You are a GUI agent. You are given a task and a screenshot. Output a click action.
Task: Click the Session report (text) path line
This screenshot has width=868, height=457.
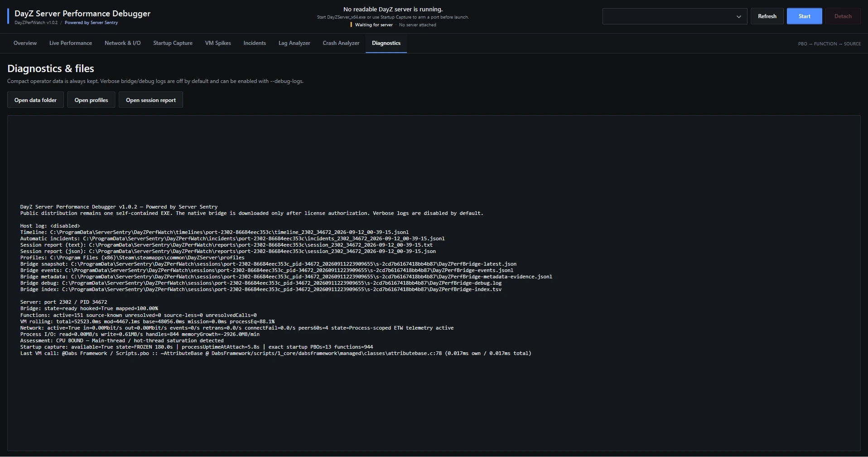pyautogui.click(x=226, y=245)
